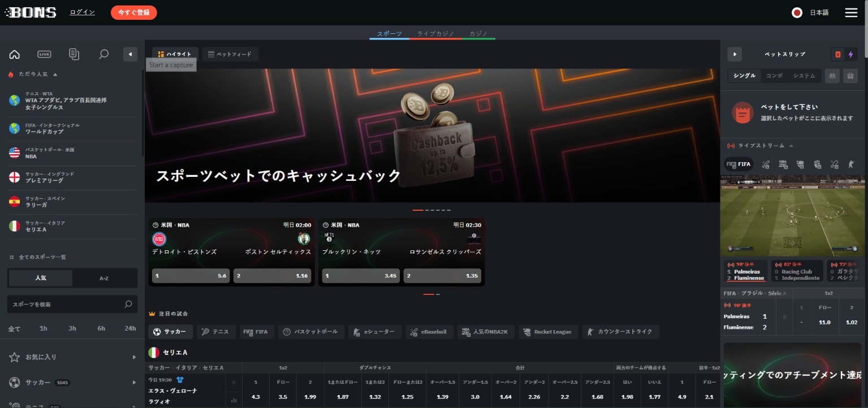This screenshot has width=868, height=408.
Task: Collapse the betslip panel arrow
Action: click(x=734, y=54)
